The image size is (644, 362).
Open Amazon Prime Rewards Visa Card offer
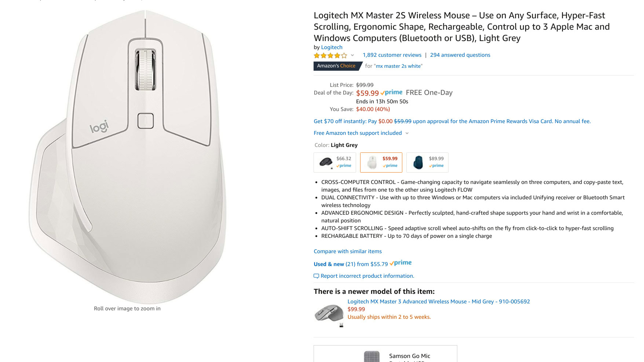click(452, 121)
